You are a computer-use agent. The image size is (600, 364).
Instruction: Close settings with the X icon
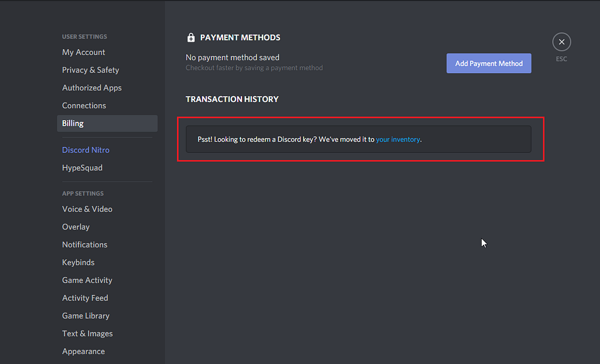561,42
